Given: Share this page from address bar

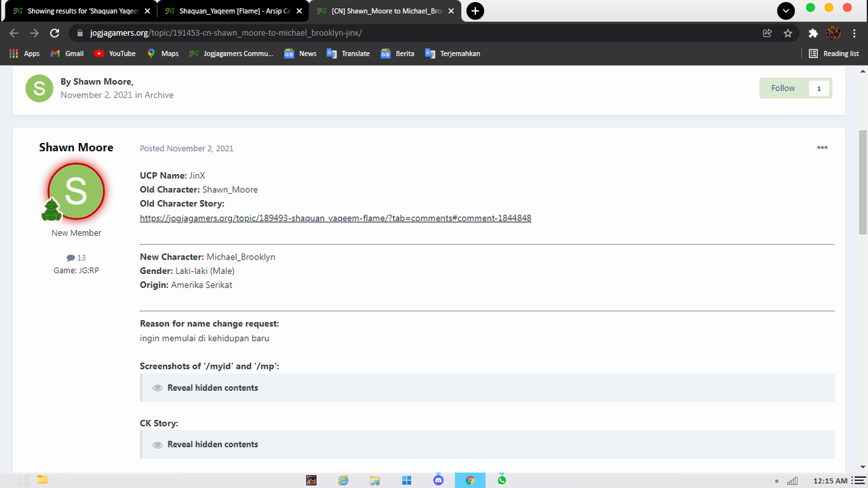Looking at the screenshot, I should click(768, 33).
